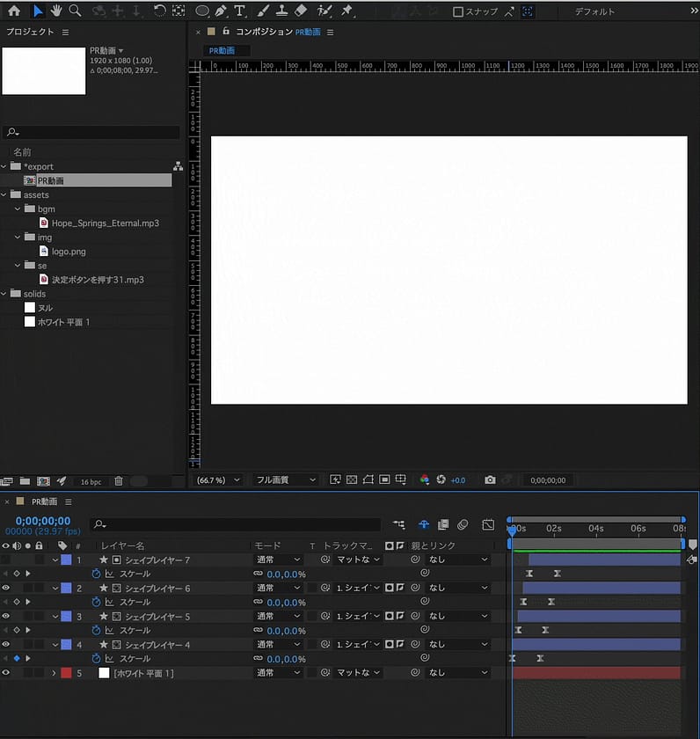Open the プロジェクト panel menu

(x=65, y=32)
